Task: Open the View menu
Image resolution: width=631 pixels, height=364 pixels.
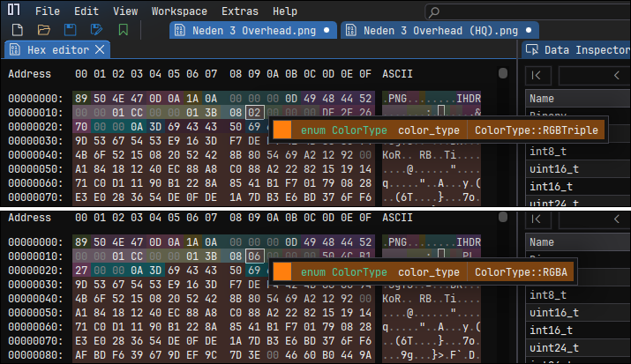Action: tap(125, 11)
